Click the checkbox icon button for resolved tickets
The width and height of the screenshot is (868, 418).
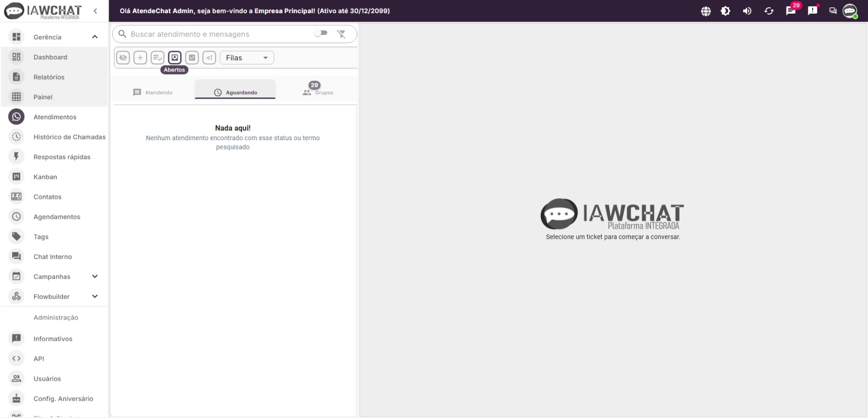pyautogui.click(x=192, y=58)
